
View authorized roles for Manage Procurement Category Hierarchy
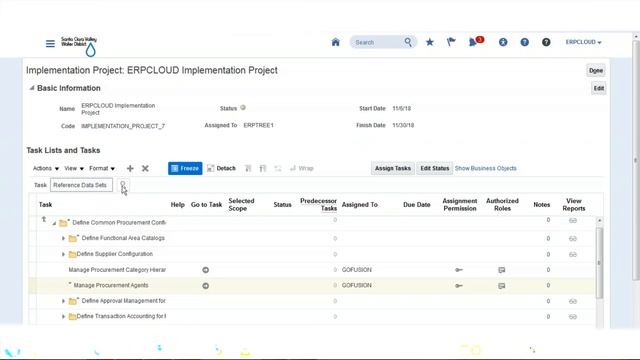pos(502,270)
